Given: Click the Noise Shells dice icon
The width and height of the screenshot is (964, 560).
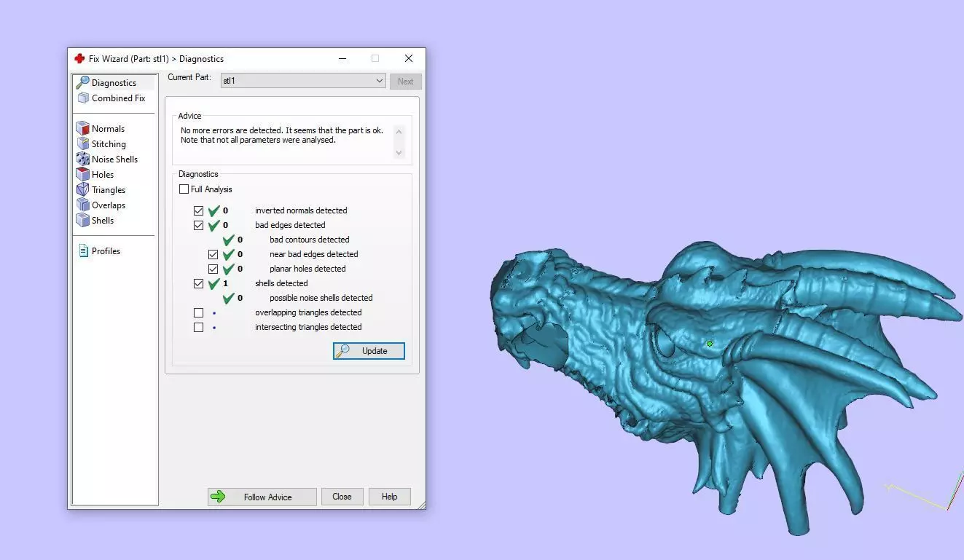Looking at the screenshot, I should point(82,159).
